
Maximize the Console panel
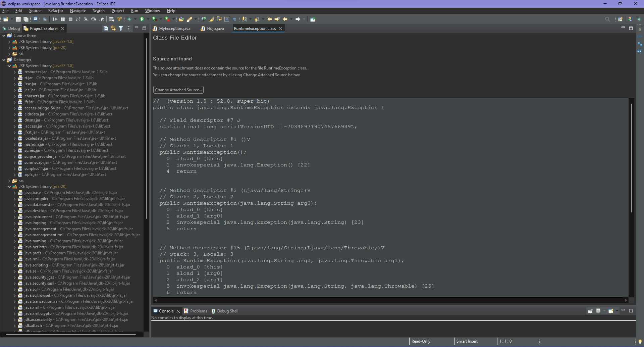click(x=631, y=311)
